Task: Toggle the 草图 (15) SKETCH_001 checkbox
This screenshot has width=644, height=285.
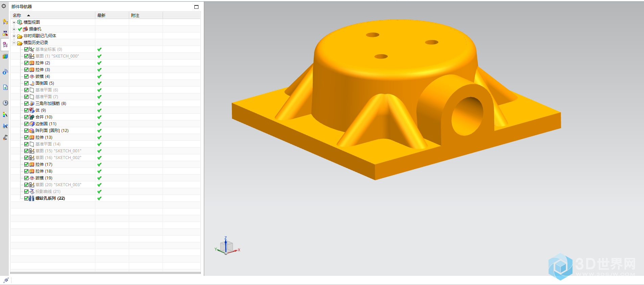Action: pos(26,151)
